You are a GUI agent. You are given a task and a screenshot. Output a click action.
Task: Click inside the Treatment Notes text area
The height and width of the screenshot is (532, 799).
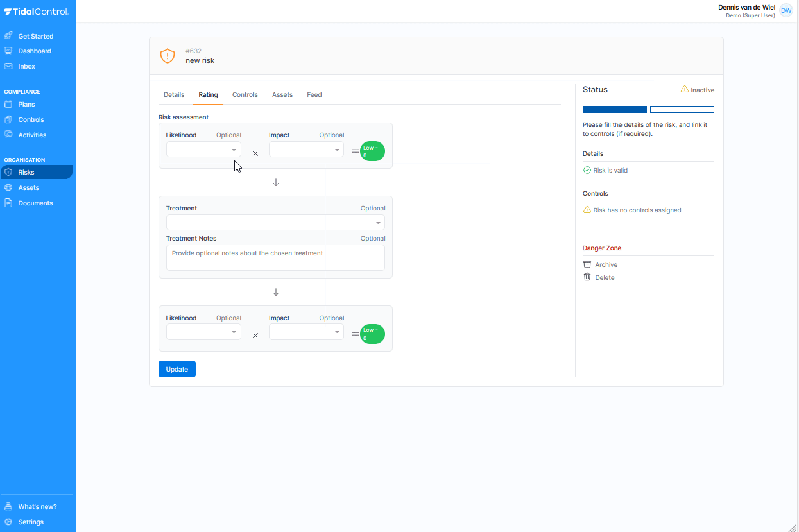(275, 257)
